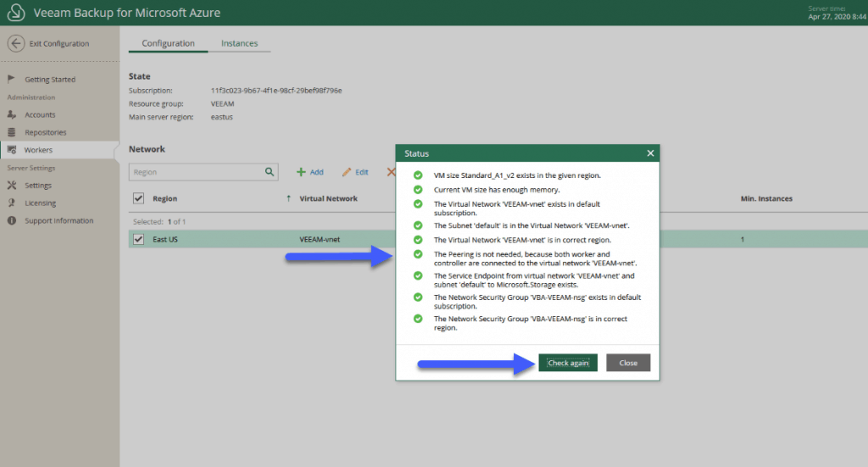This screenshot has width=868, height=467.
Task: Click the Exit Configuration back arrow icon
Action: [x=16, y=43]
